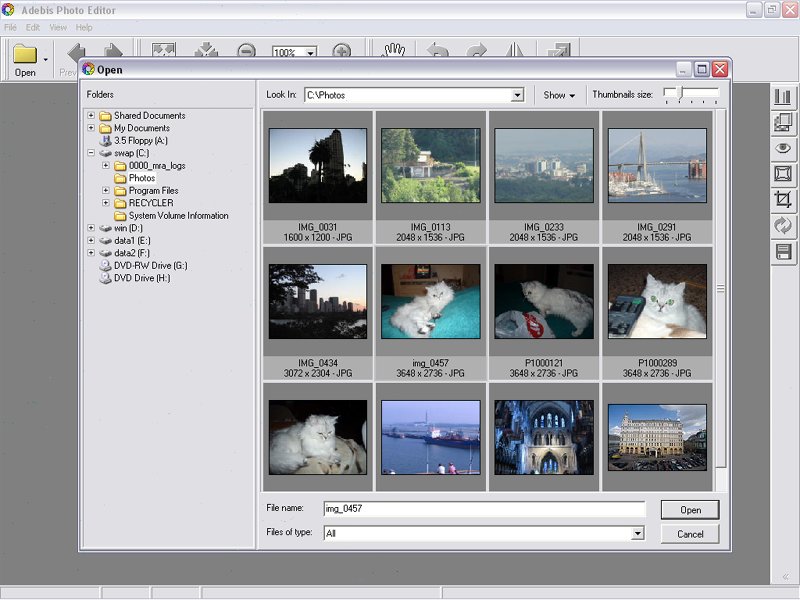Click the stacked images icon in the sidebar
The height and width of the screenshot is (600, 800).
783,122
